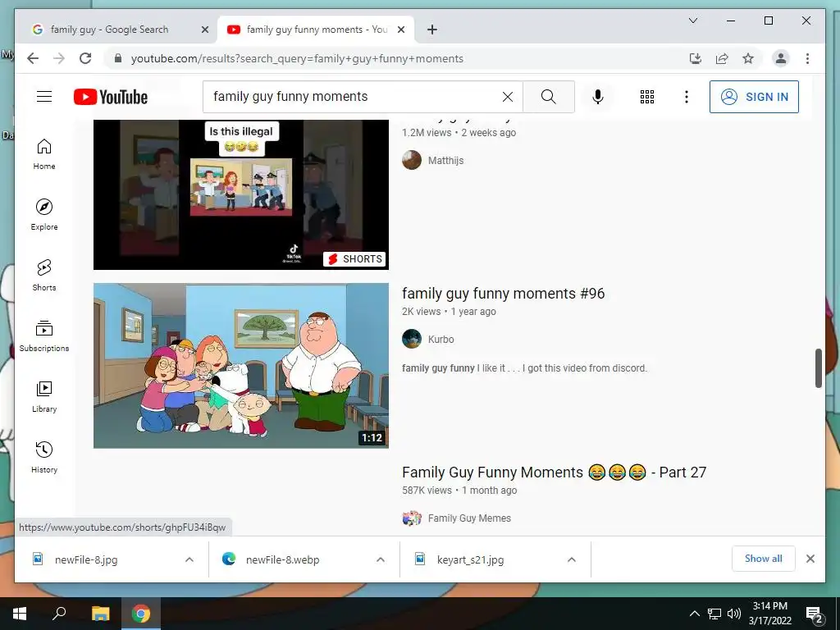
Task: Close the downloads bar
Action: [x=810, y=559]
